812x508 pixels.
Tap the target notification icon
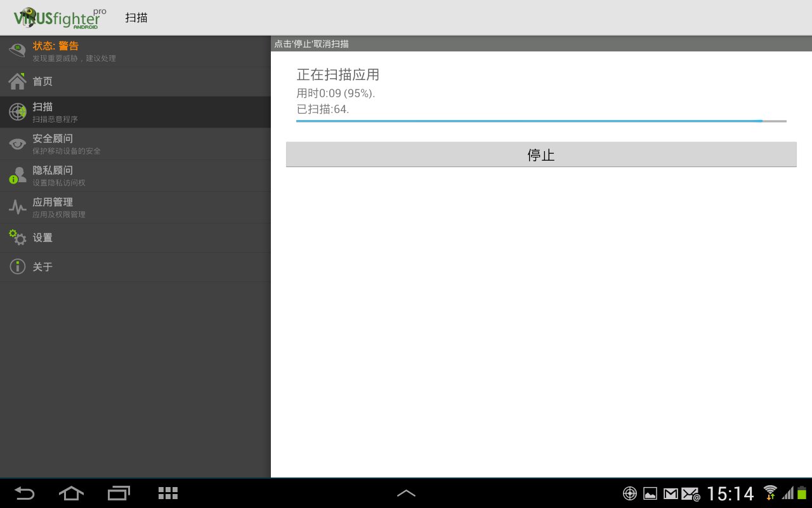[x=630, y=493]
